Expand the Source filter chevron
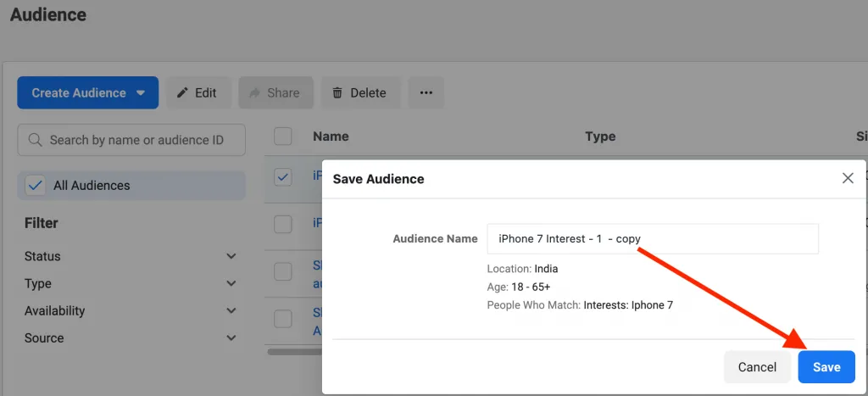 pos(231,337)
